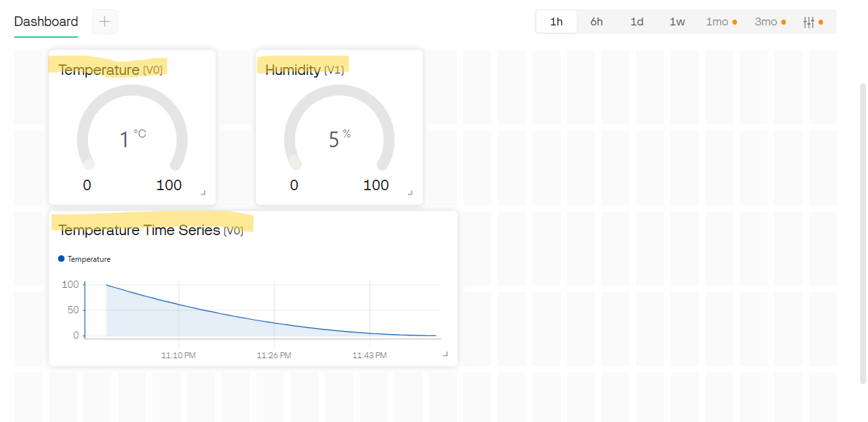Open the Dashboard tab

pos(46,21)
